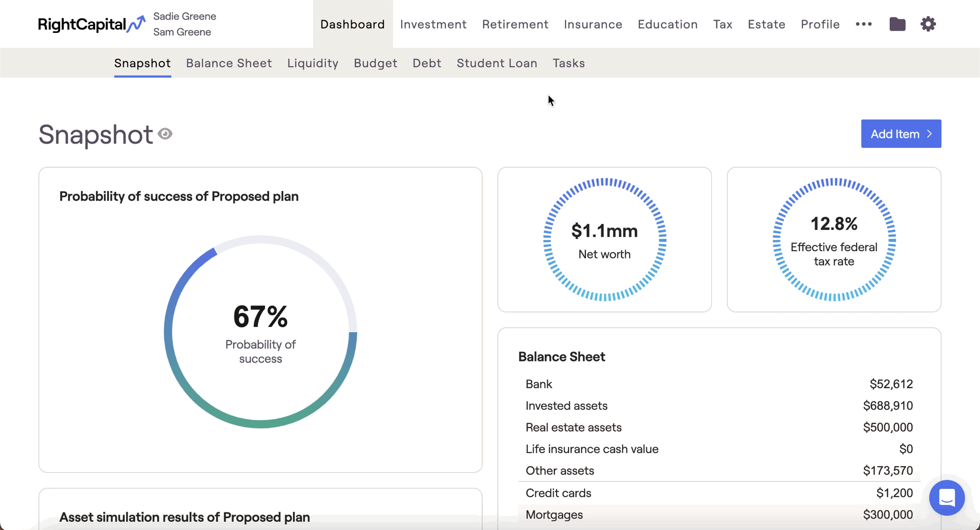This screenshot has height=530, width=980.
Task: Click the Sadie Greene client name
Action: [x=185, y=16]
